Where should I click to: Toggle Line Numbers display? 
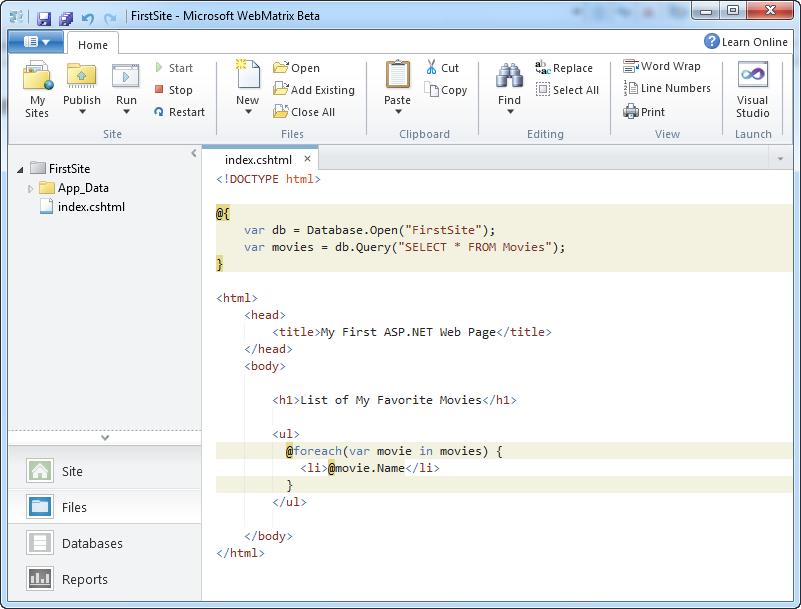coord(667,88)
